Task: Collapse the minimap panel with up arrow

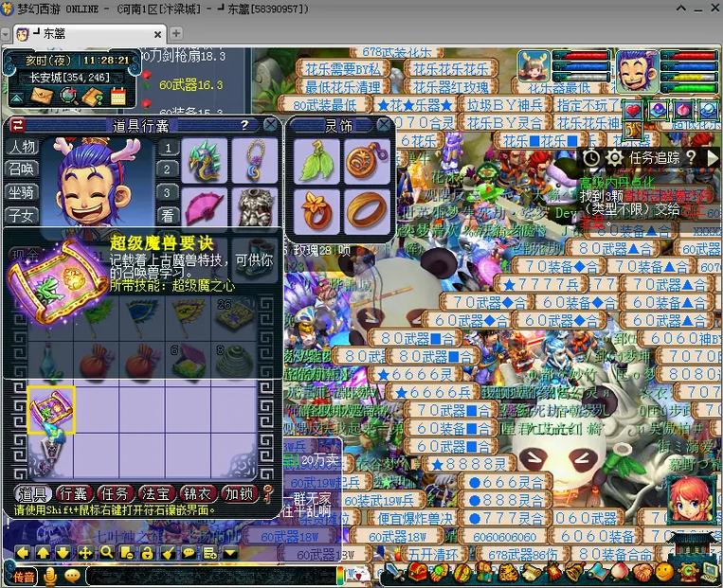Action: [16, 98]
